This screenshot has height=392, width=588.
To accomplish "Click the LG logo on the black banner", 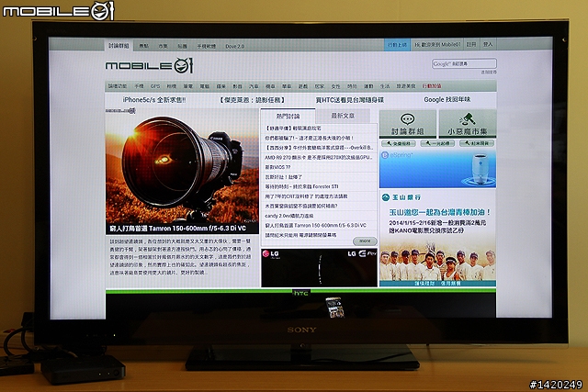I will (x=271, y=254).
